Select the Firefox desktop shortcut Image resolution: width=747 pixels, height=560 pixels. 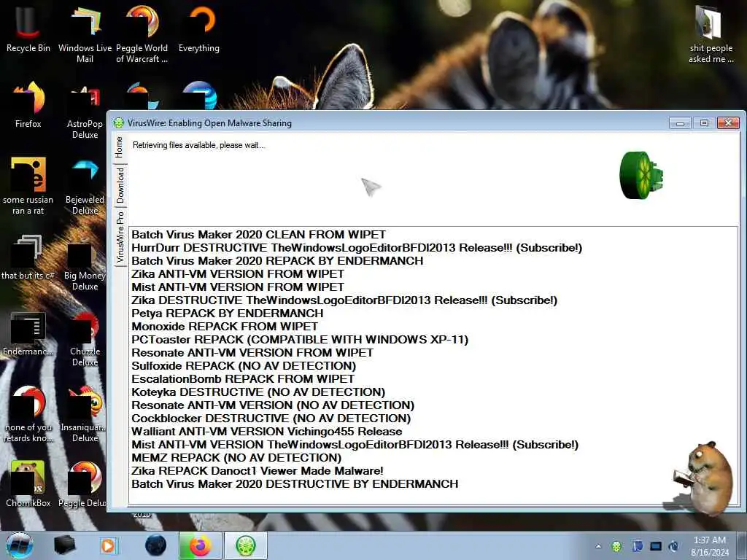(28, 105)
